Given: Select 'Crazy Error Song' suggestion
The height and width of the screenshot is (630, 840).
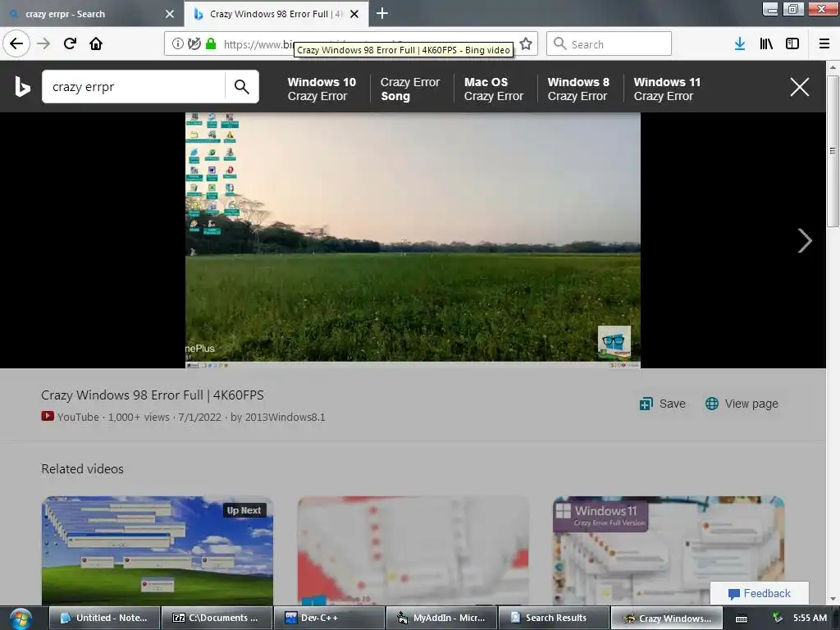Looking at the screenshot, I should (x=410, y=89).
